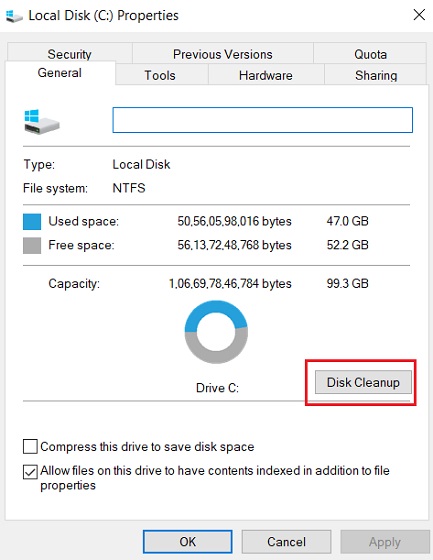
Task: Open the Previous Versions tab
Action: 223,54
